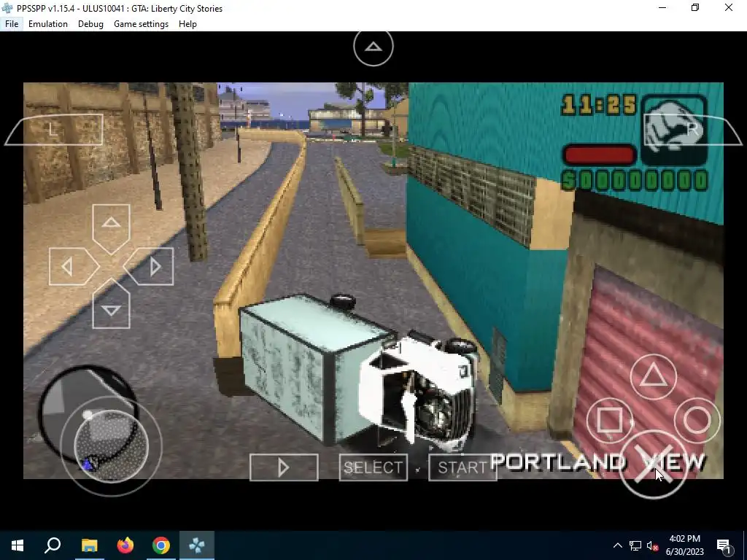Click the muted volume tray icon
The width and height of the screenshot is (747, 560).
(x=652, y=545)
